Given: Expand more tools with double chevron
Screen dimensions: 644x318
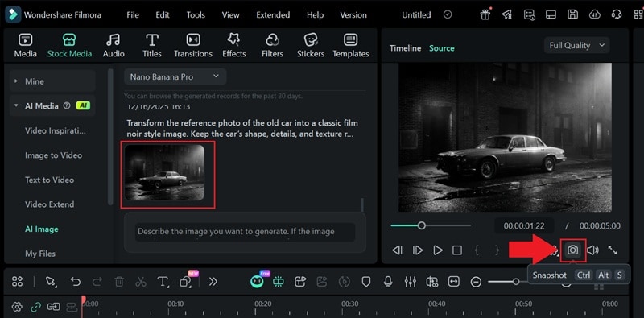Looking at the screenshot, I should tap(213, 282).
